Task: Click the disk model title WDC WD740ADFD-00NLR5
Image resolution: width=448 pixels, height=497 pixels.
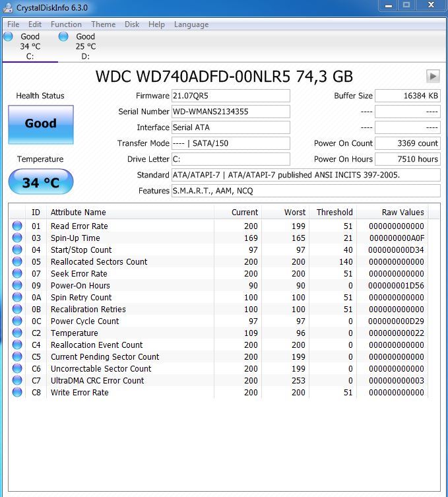Action: (224, 77)
